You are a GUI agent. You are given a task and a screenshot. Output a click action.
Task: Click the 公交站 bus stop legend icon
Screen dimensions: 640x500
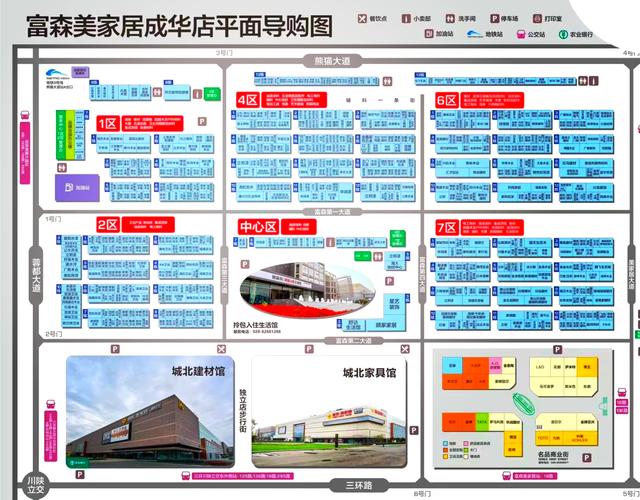(521, 34)
